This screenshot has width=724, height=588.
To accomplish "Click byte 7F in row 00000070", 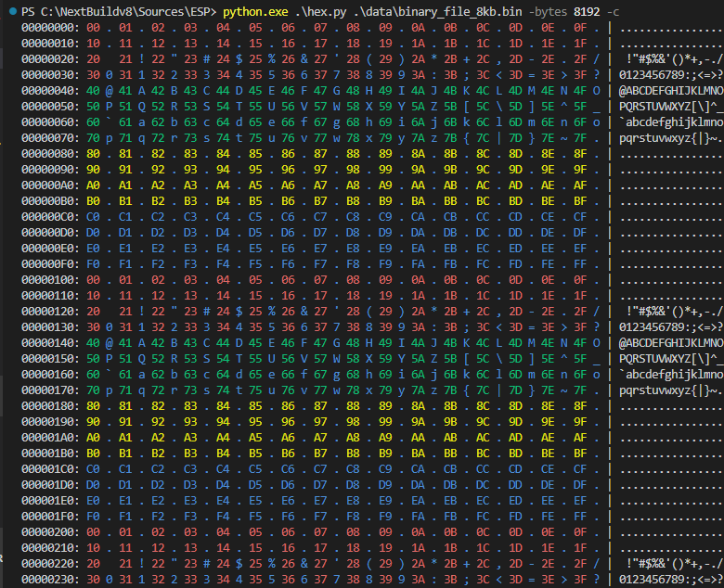I will pos(580,138).
